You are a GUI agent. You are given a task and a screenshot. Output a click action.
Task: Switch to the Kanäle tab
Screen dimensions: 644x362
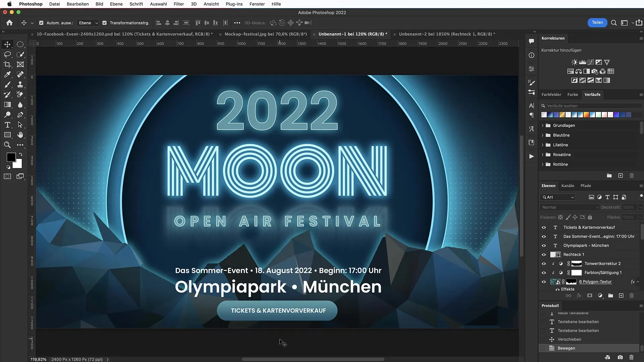click(568, 185)
